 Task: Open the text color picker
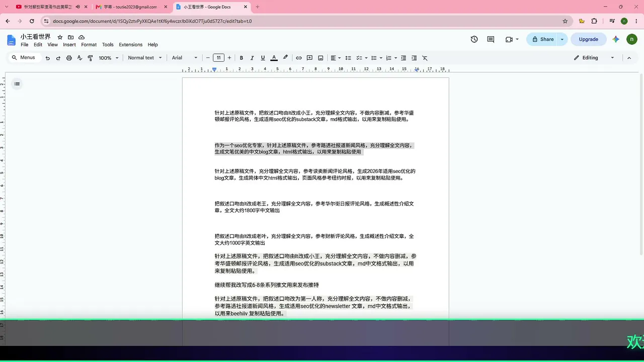pos(274,58)
